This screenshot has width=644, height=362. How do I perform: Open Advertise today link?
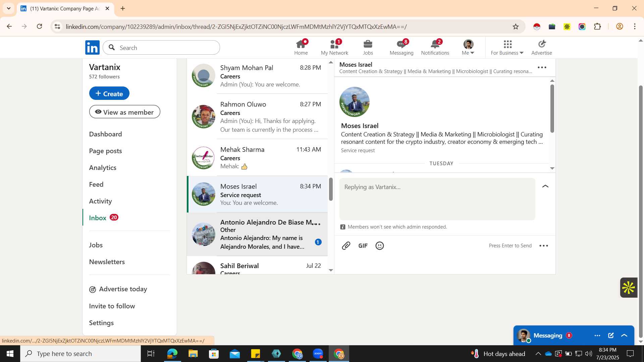click(x=118, y=289)
